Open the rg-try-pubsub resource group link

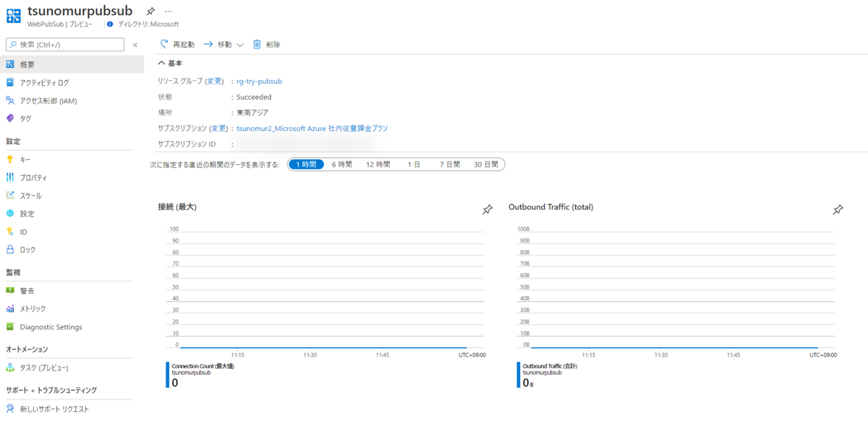258,81
